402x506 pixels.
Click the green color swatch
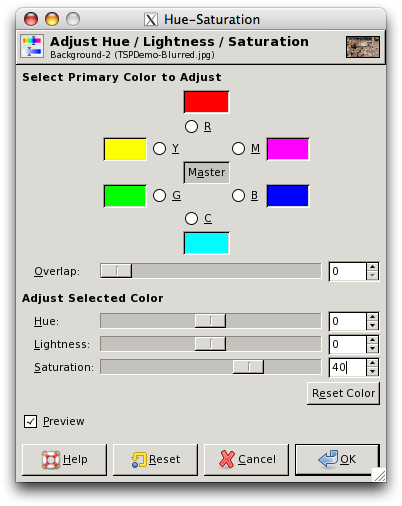click(125, 196)
